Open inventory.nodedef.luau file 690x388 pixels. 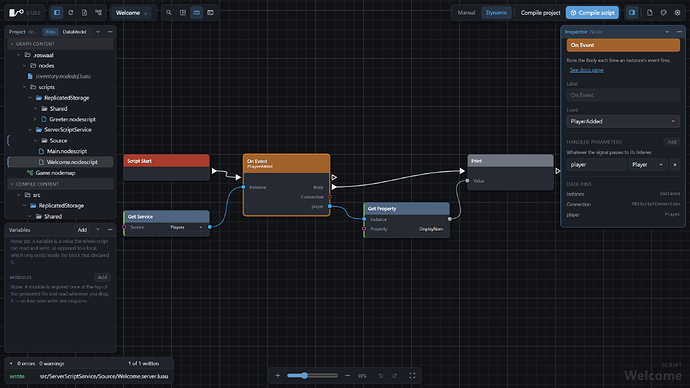coord(63,76)
